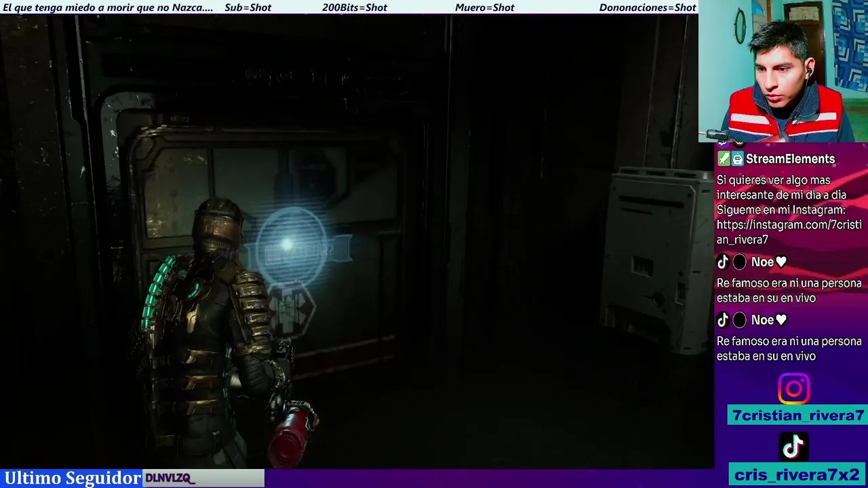The image size is (868, 488).
Task: Click the chat line 'Si quieres ver algo mas'
Action: point(774,180)
